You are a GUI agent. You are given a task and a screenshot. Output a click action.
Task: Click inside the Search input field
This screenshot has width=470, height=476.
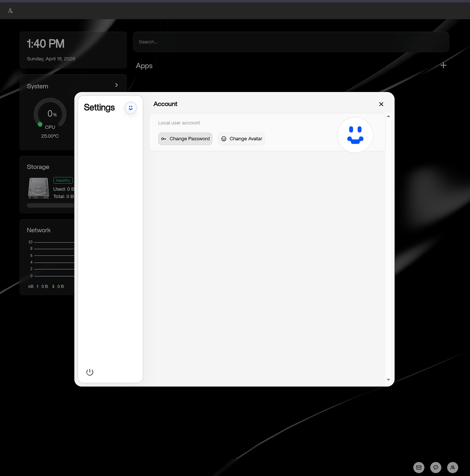click(291, 42)
